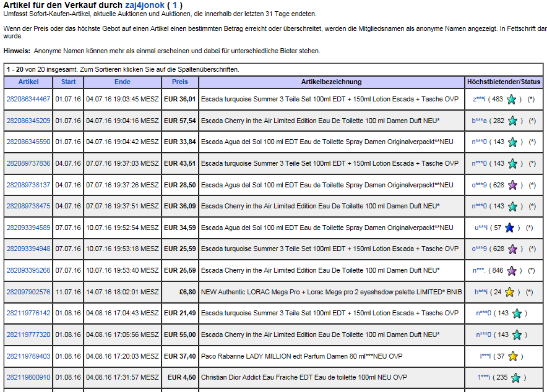Select price EUR 57,54
Viewport: 547px width, 392px height.
tap(179, 121)
